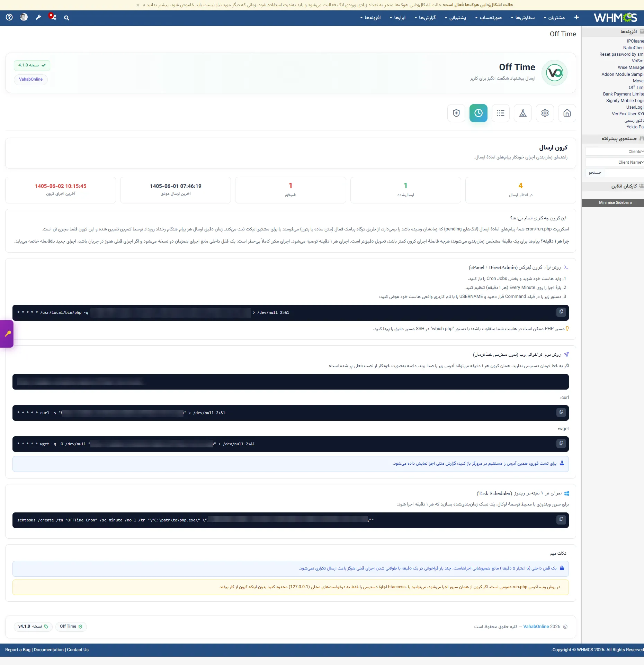Open the search magnifier in top bar
The width and height of the screenshot is (644, 665).
click(x=66, y=18)
